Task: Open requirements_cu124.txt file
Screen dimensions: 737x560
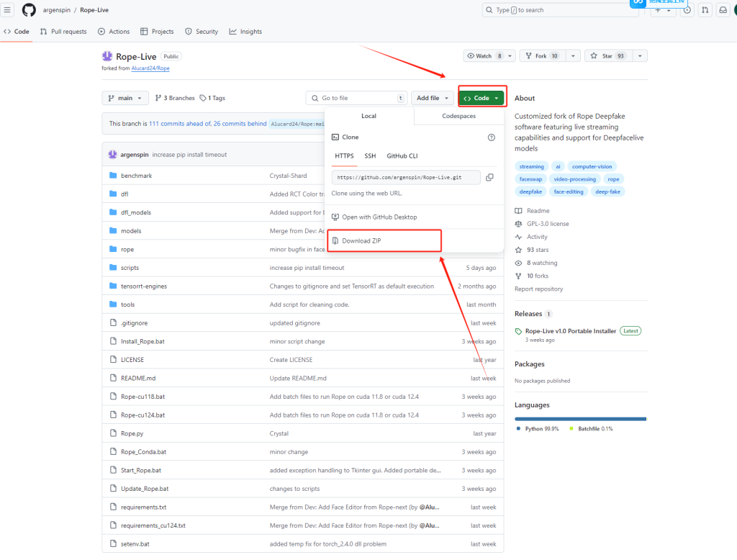Action: coord(153,525)
